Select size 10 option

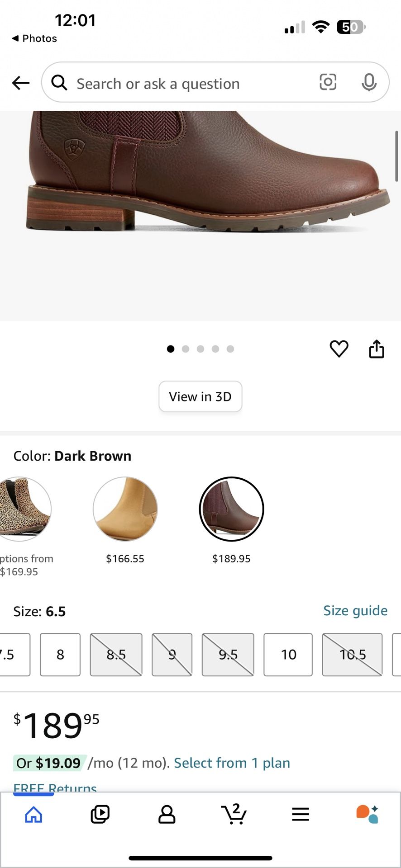point(288,654)
